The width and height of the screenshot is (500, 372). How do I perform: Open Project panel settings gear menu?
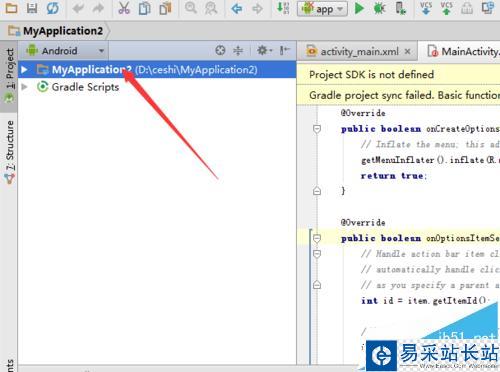(x=264, y=50)
